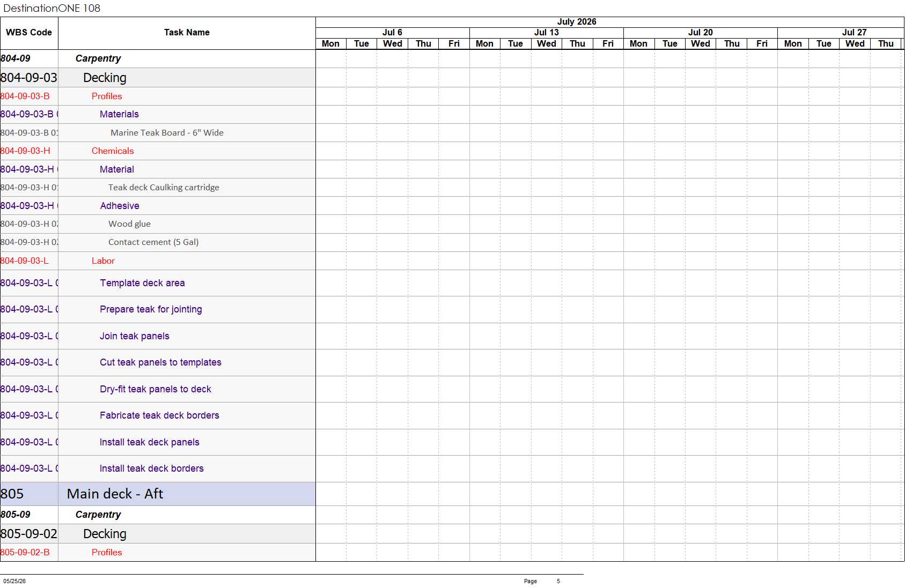Click WBS code 804-09-03-L in red

coord(25,261)
